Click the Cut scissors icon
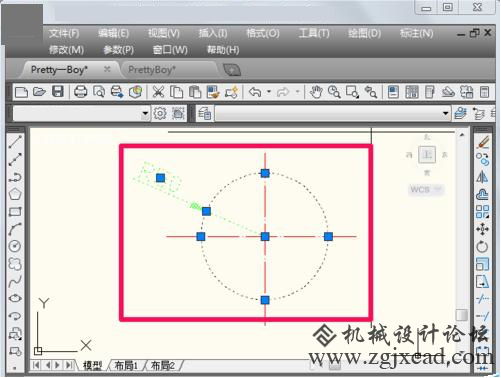 (x=158, y=92)
